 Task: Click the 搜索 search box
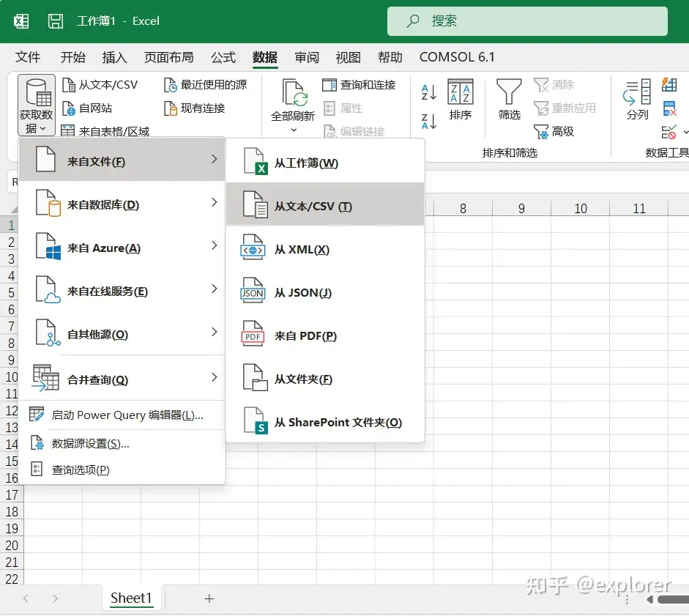click(527, 21)
